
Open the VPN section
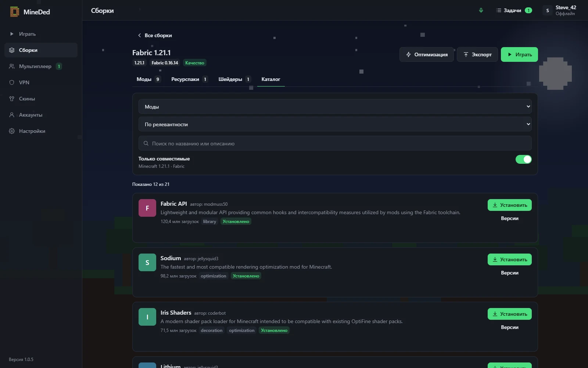pyautogui.click(x=41, y=82)
